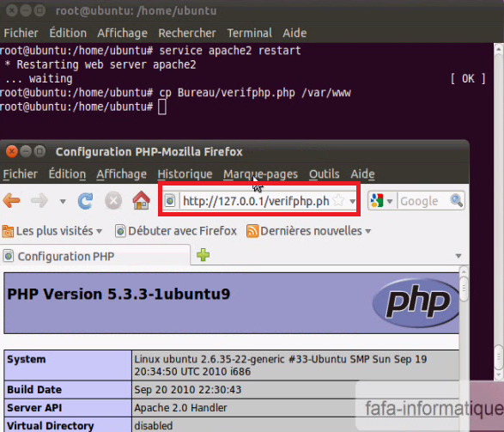This screenshot has height=432, width=504.
Task: Close the Firefox window with the red button
Action: (x=12, y=151)
